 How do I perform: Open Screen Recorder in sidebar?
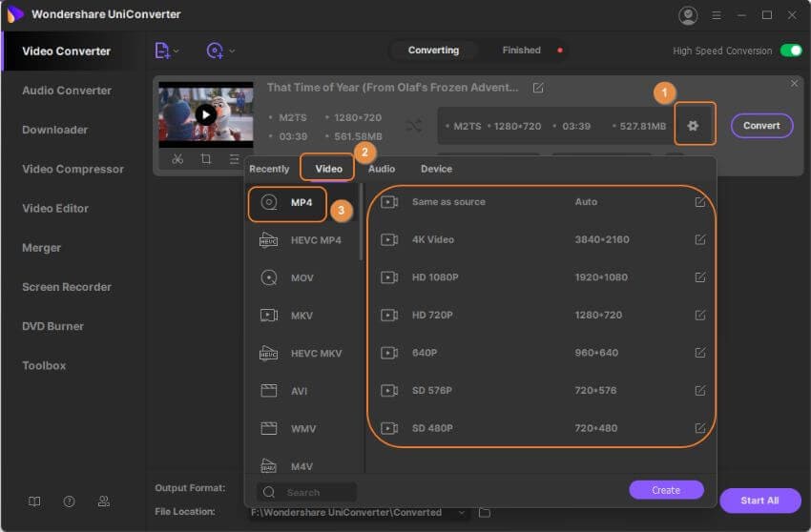pos(67,287)
